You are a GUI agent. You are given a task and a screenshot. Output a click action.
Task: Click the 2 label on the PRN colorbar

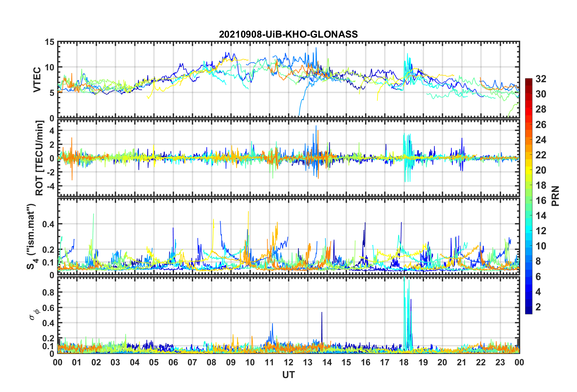pyautogui.click(x=538, y=307)
